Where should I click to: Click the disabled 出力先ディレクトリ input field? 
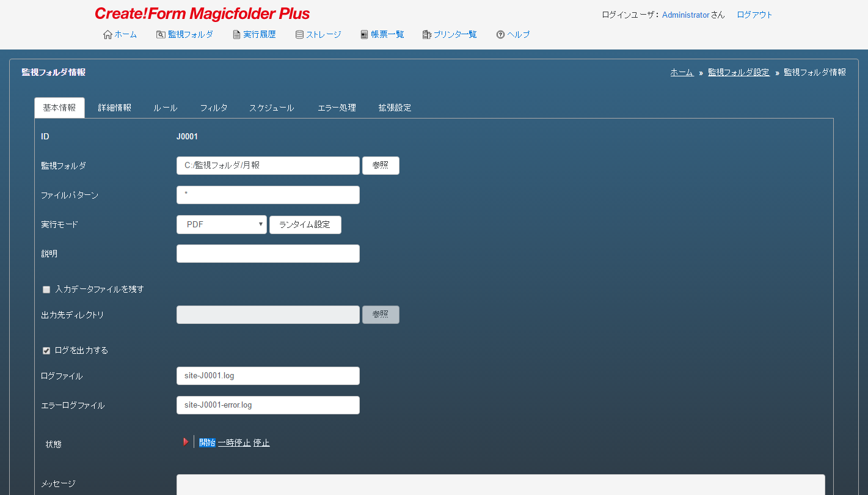tap(268, 315)
